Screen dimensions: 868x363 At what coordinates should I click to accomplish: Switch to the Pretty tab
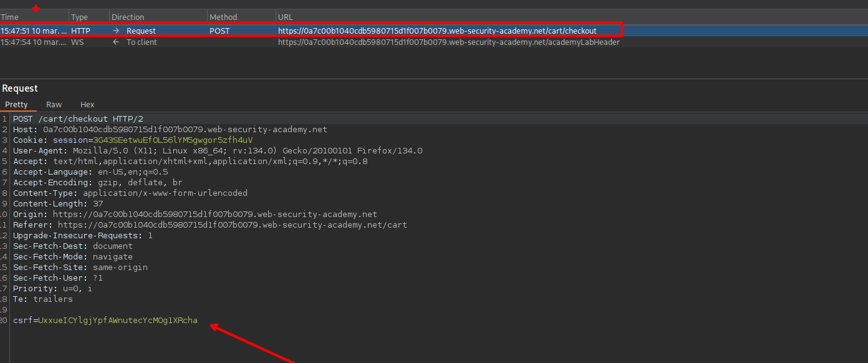[x=17, y=105]
